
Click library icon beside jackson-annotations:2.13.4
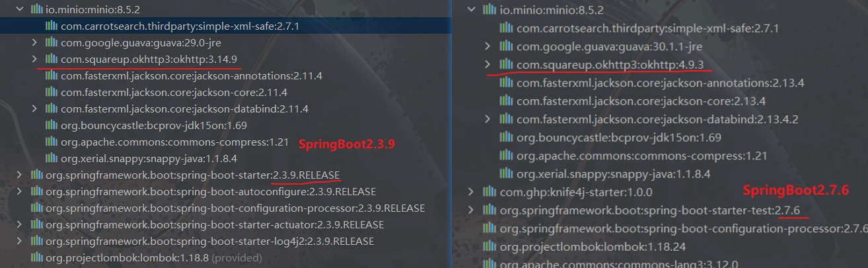pos(505,83)
